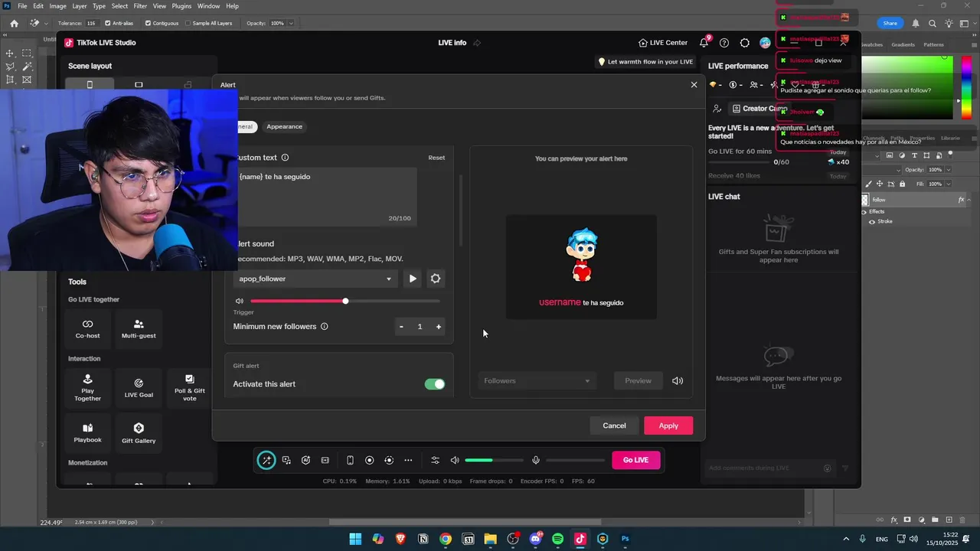Click the clip capture icon in bottom toolbar

[325, 460]
